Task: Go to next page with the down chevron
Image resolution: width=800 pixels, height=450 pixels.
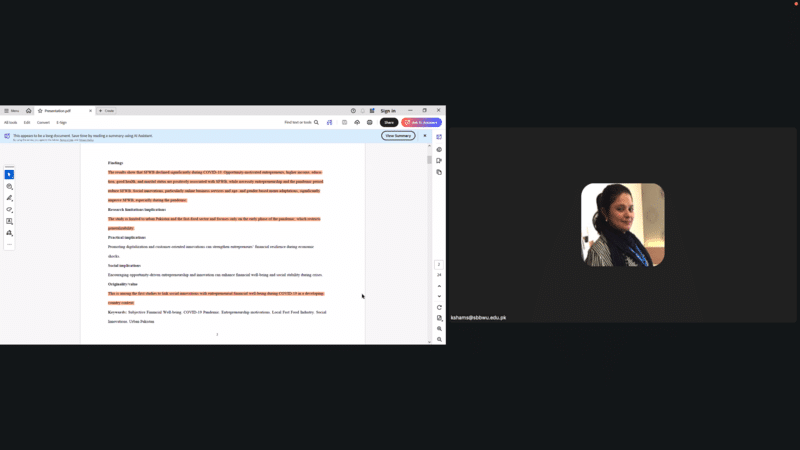Action: click(439, 296)
